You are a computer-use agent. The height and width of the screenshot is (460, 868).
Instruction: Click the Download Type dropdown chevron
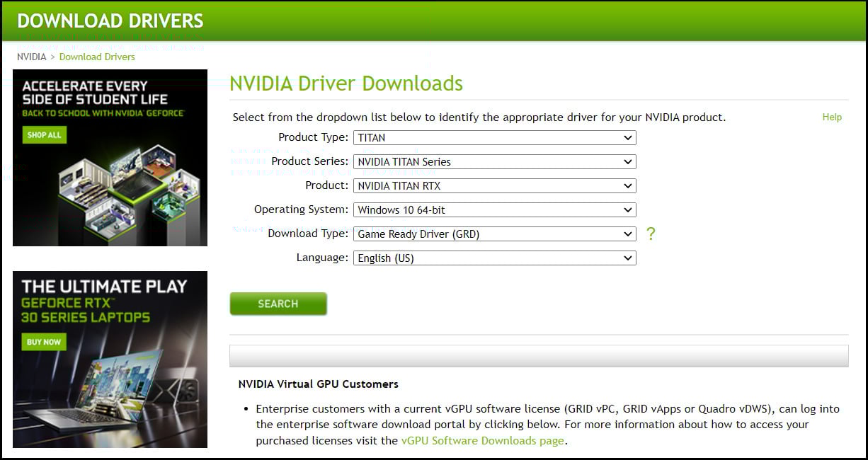(627, 234)
